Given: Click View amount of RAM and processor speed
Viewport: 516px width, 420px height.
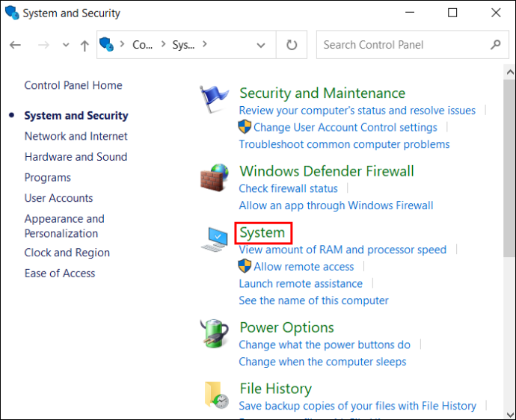Looking at the screenshot, I should click(x=343, y=250).
